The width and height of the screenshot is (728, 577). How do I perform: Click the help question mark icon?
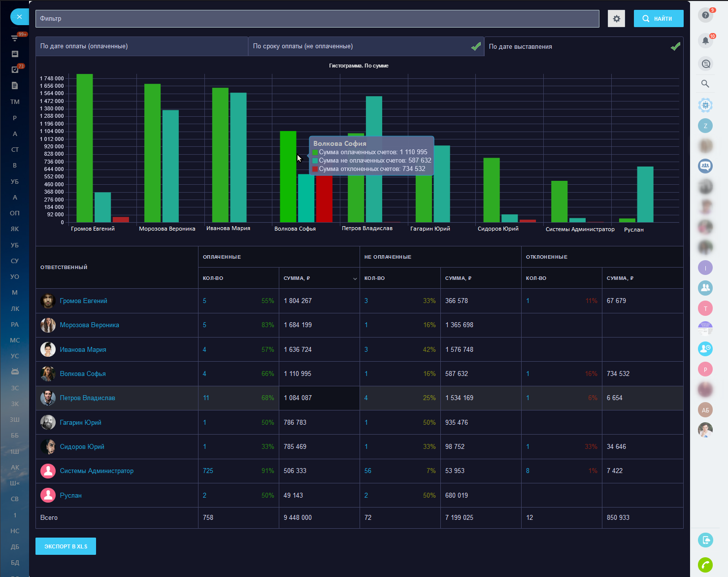[x=705, y=15]
